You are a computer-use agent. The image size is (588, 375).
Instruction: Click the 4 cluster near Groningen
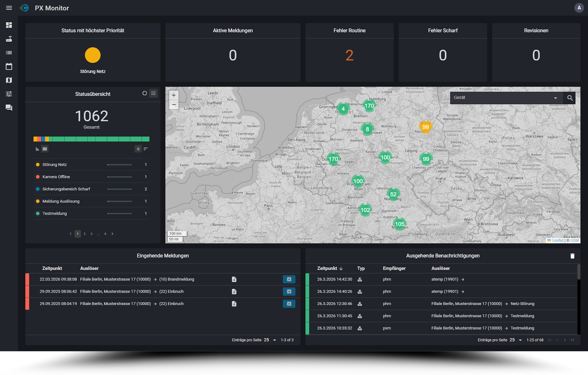click(x=343, y=109)
